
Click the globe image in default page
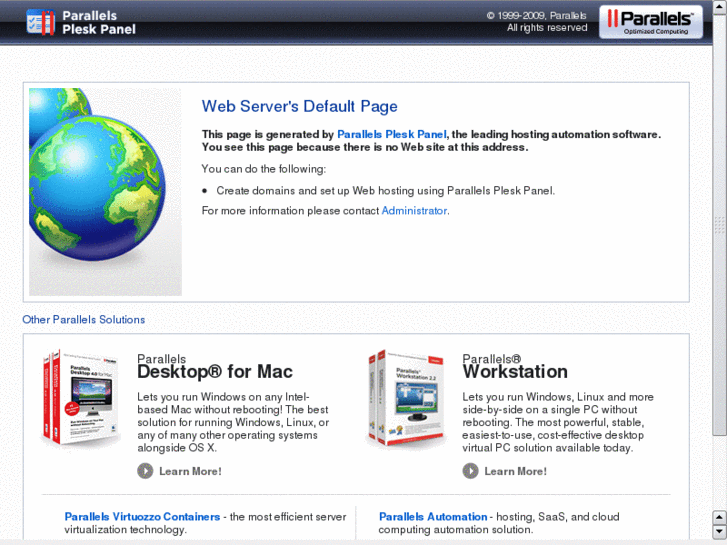coord(105,192)
